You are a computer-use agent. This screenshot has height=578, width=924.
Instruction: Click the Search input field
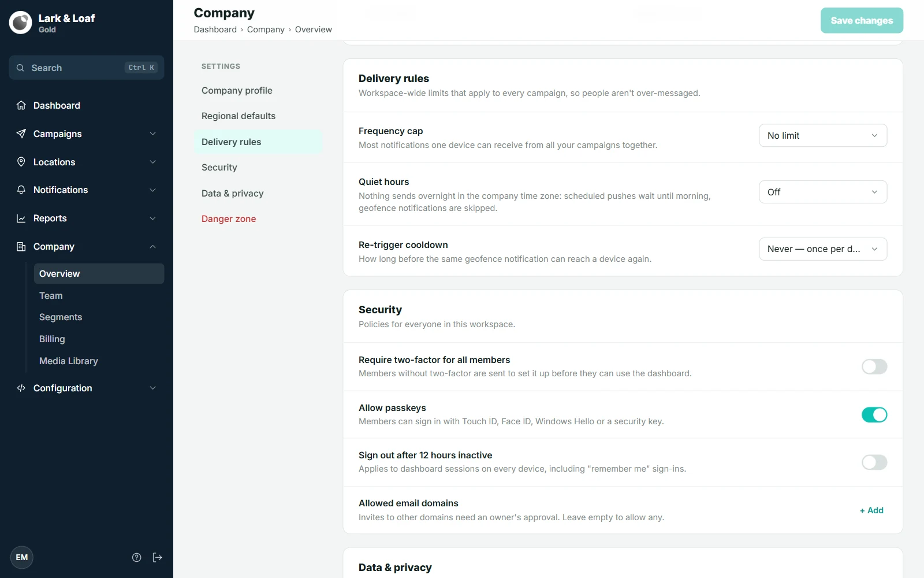coord(87,68)
